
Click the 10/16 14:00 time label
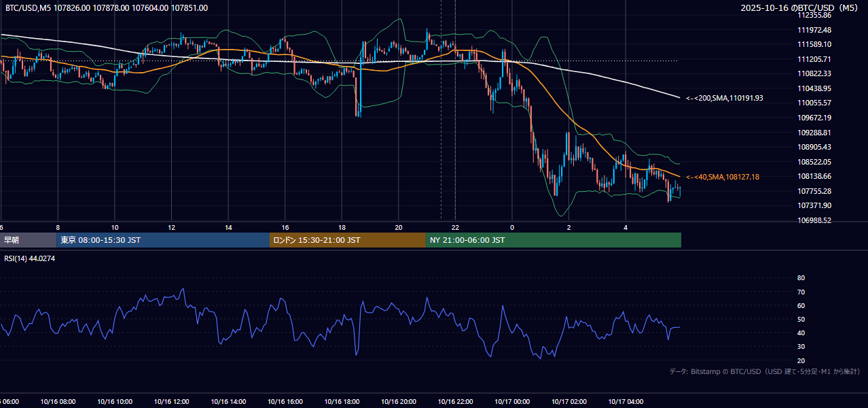coord(228,402)
